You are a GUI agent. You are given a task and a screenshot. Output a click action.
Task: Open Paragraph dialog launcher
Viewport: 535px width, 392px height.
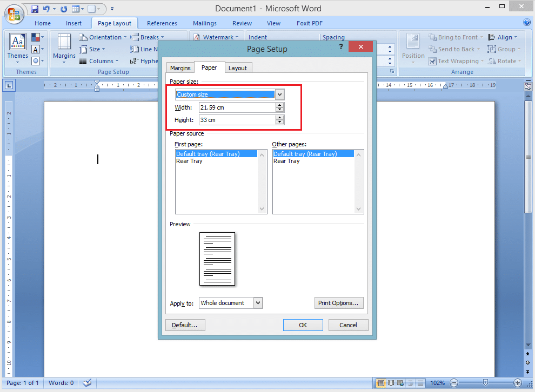click(392, 71)
